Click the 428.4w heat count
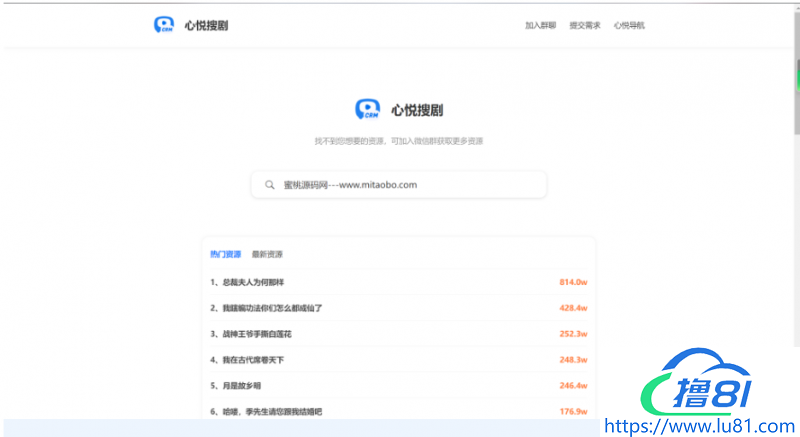The width and height of the screenshot is (800, 437). pos(573,308)
